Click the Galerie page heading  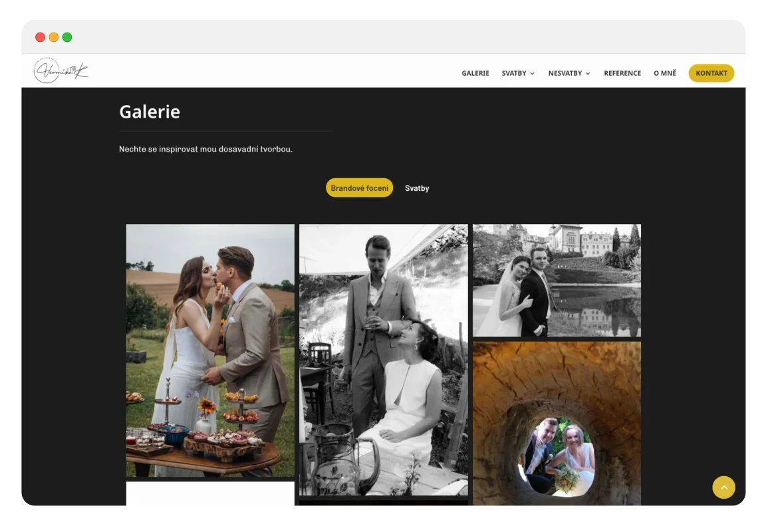coord(150,112)
